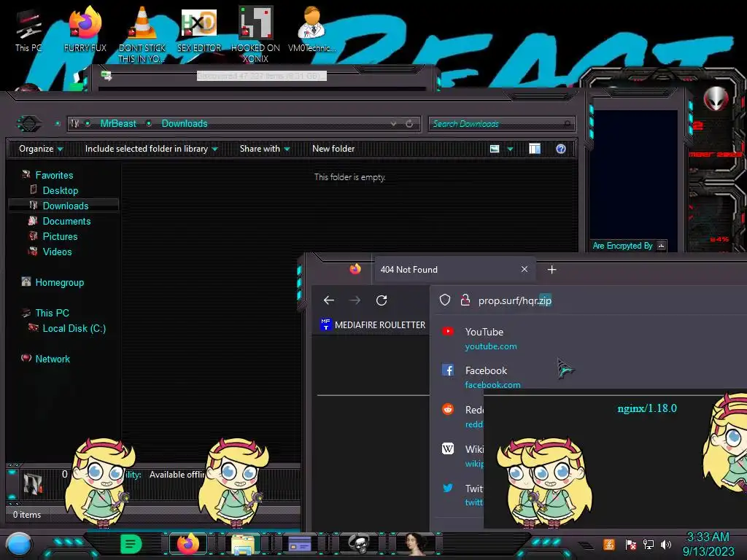Click the Reddit icon suggestion
The image size is (747, 560).
click(x=448, y=409)
